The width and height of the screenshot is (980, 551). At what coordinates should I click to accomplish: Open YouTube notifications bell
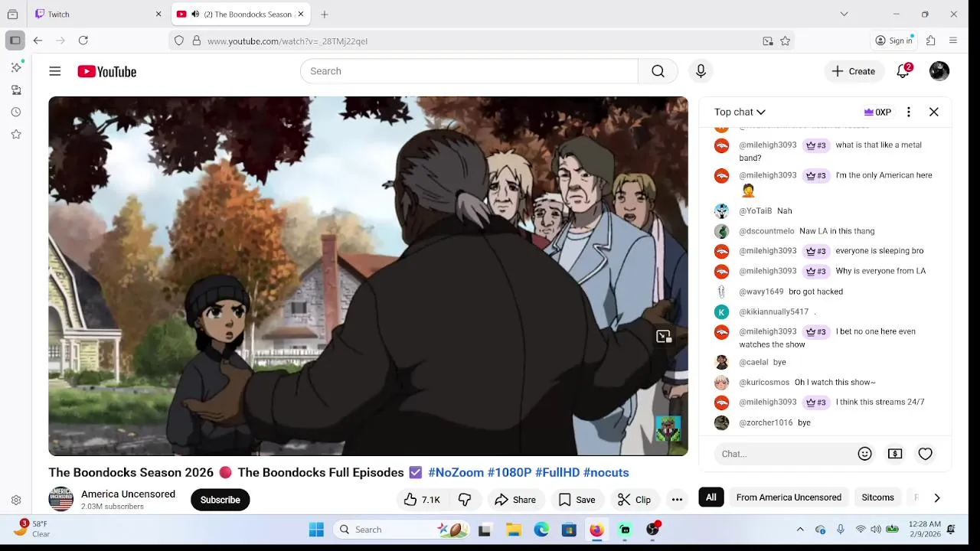pyautogui.click(x=903, y=71)
